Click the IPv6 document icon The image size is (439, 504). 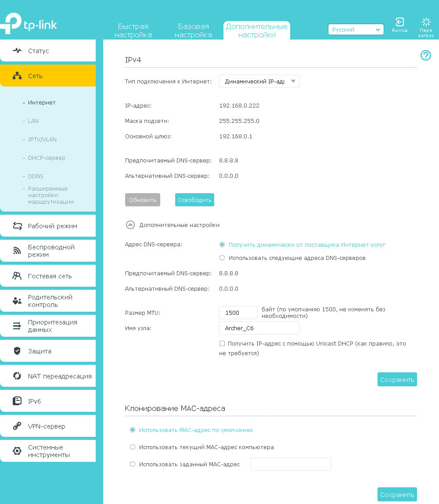click(x=17, y=401)
